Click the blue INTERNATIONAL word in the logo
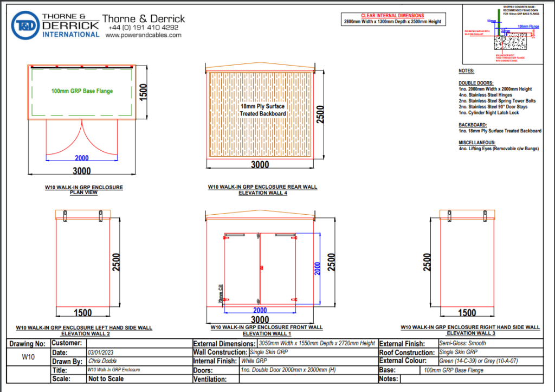 point(71,34)
